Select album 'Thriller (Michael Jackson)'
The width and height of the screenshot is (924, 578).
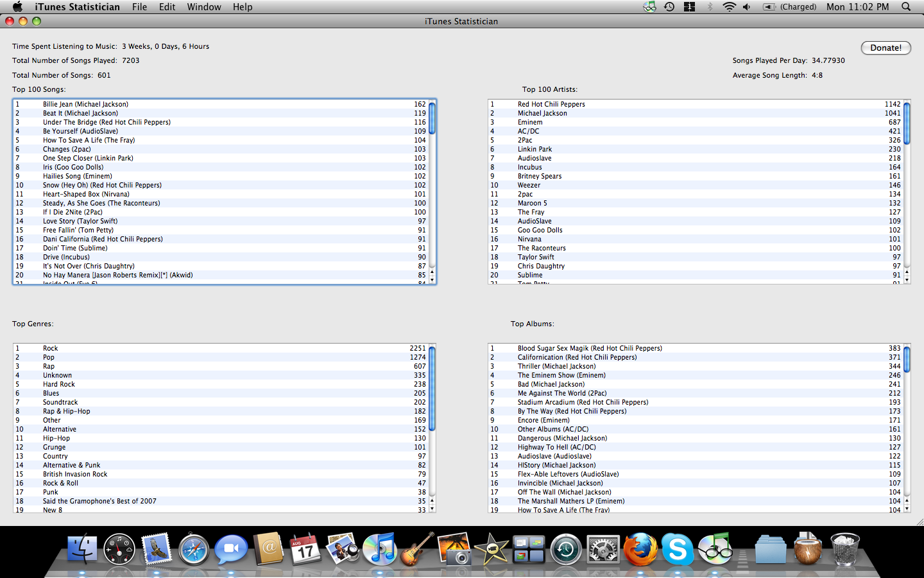pos(696,366)
